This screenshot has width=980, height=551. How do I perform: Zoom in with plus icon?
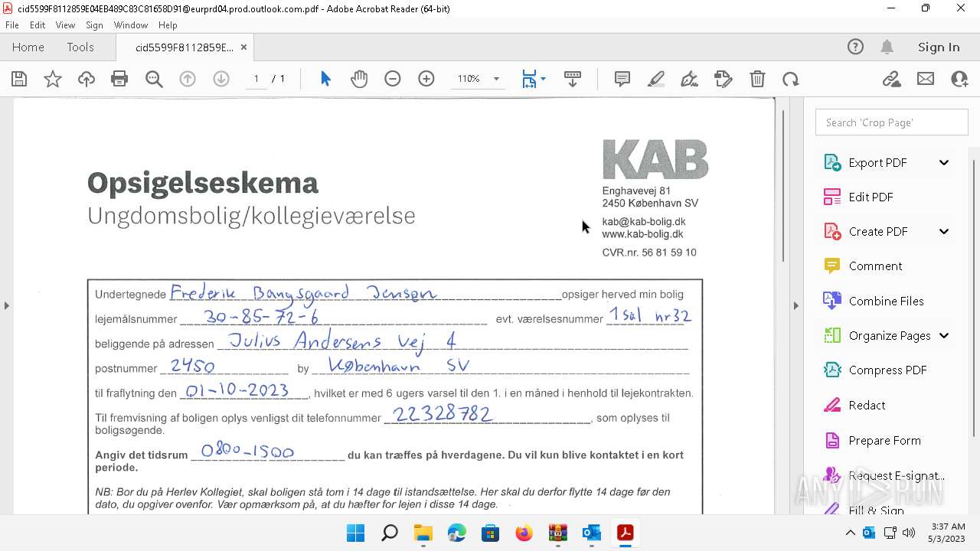click(x=426, y=79)
